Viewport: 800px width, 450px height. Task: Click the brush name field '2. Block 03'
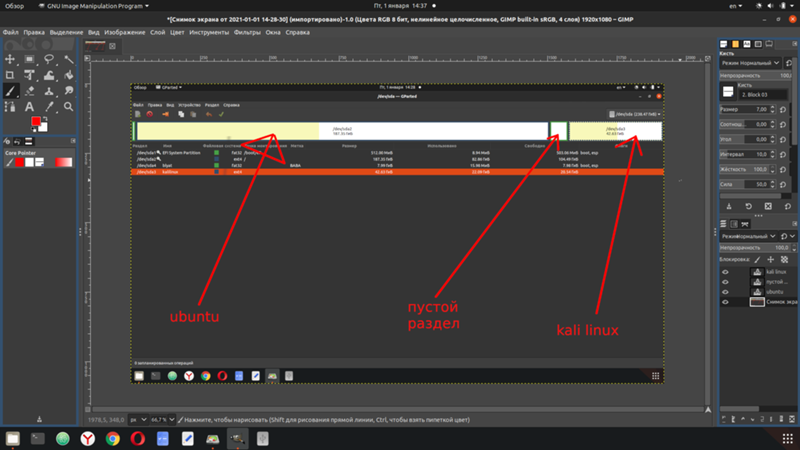pyautogui.click(x=764, y=95)
